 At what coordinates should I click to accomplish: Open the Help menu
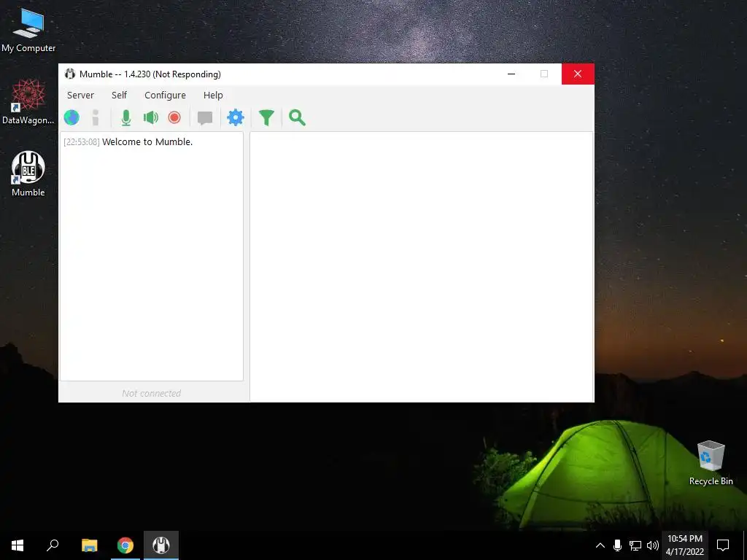[x=213, y=96]
